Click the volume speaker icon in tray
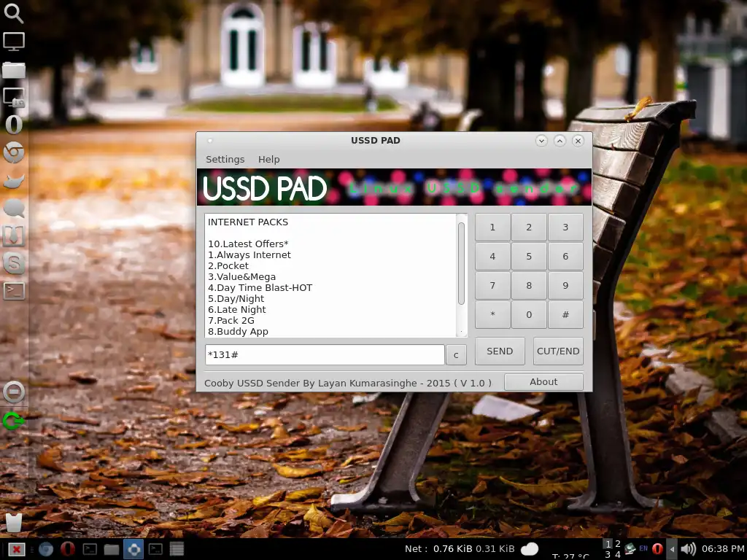Viewport: 747px width, 560px height. click(x=689, y=549)
